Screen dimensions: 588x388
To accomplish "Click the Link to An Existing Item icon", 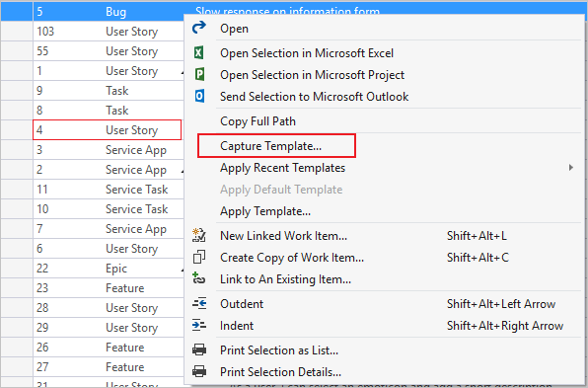I will point(198,278).
